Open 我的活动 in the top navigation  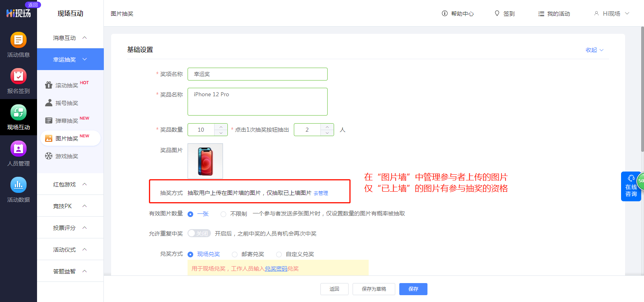tap(554, 14)
